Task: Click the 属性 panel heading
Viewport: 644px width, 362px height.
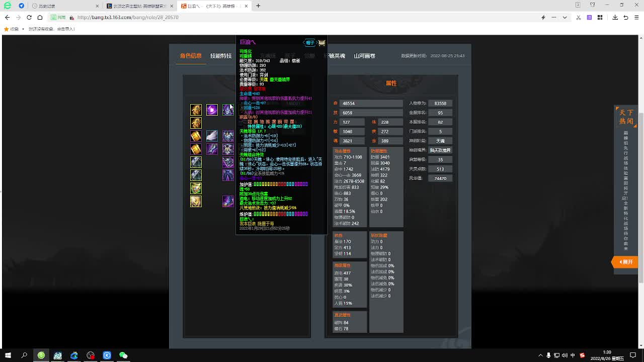Action: [x=391, y=83]
